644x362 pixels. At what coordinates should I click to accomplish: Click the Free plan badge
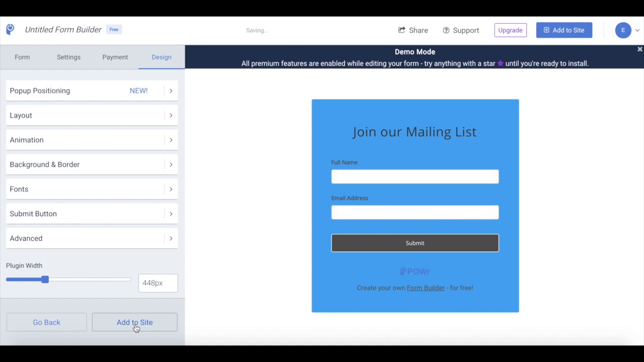pyautogui.click(x=114, y=30)
